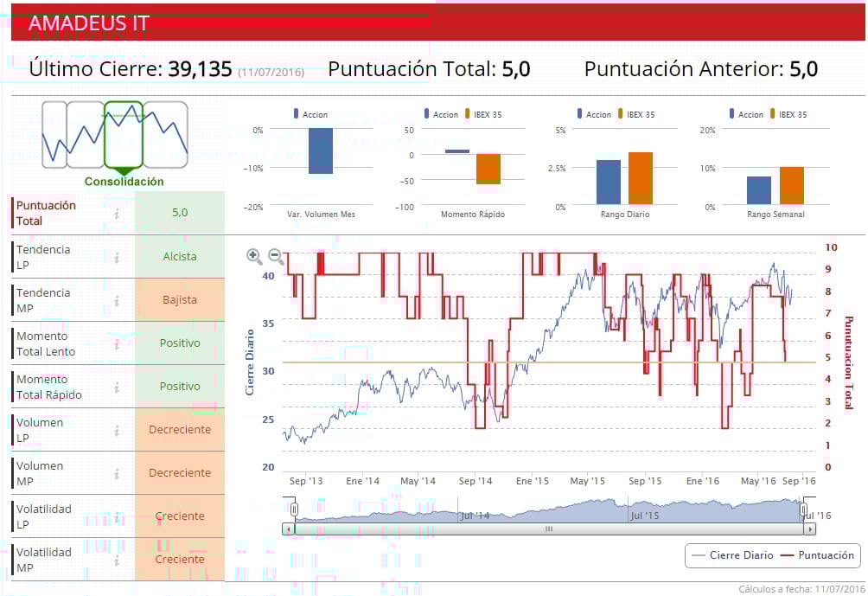Click left handle of the range navigator
868x596 pixels.
[x=294, y=509]
